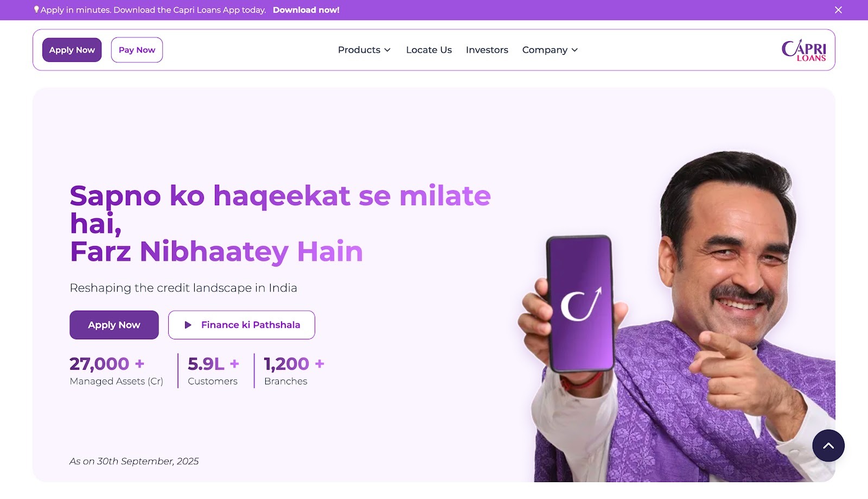Go to the Investors section

[487, 50]
